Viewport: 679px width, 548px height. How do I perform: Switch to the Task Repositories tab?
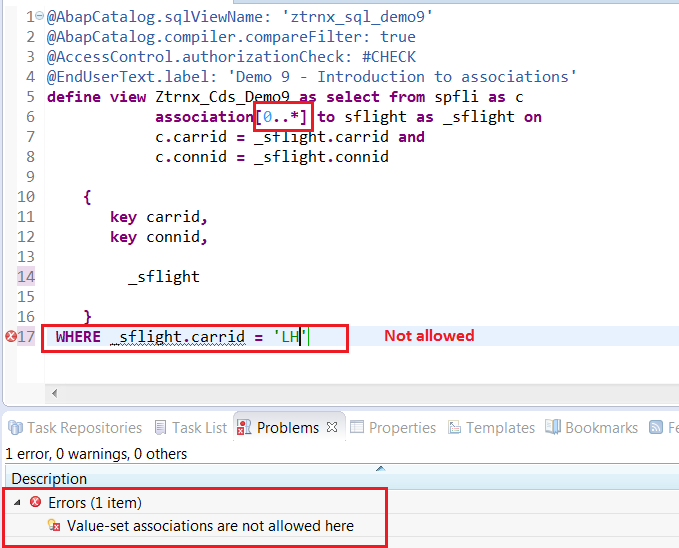coord(75,428)
